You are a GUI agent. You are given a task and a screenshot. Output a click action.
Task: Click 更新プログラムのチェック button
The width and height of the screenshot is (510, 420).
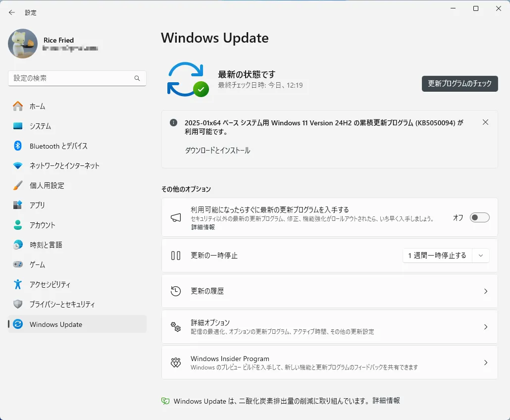point(459,84)
